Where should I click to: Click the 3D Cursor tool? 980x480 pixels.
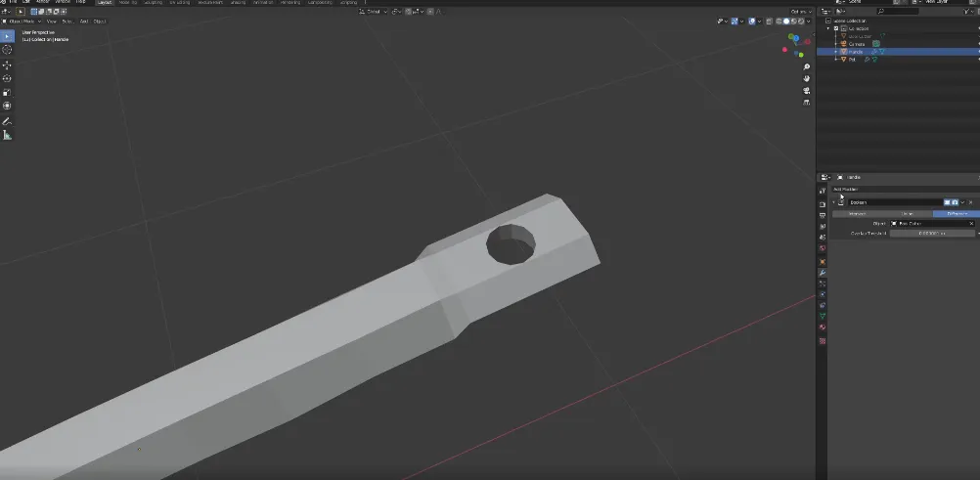coord(7,49)
